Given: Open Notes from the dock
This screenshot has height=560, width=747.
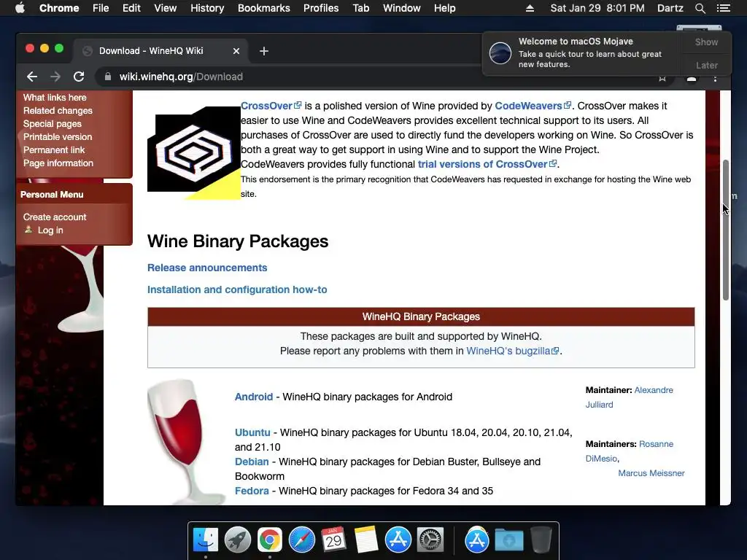Looking at the screenshot, I should pos(366,540).
